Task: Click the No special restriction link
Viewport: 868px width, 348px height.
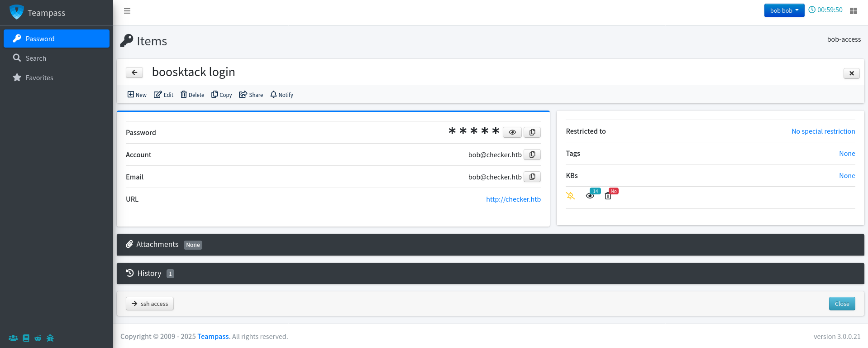Action: pos(823,131)
